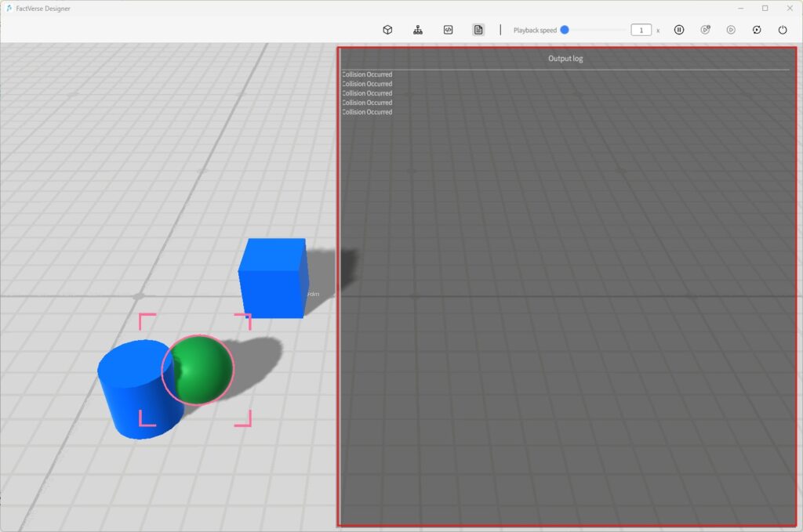Restart the simulation with the circular arrow icon

pyautogui.click(x=757, y=30)
